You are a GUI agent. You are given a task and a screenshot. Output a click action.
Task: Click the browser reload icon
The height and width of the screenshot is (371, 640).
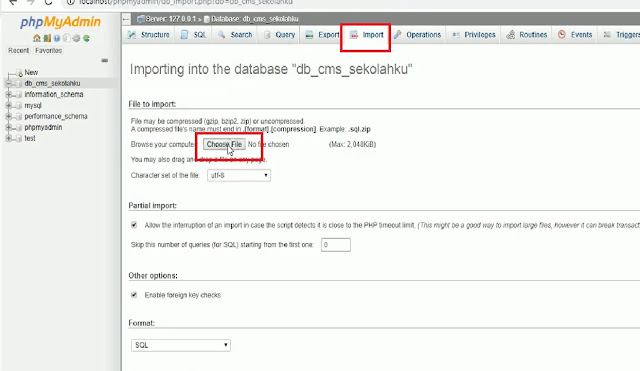[49, 2]
